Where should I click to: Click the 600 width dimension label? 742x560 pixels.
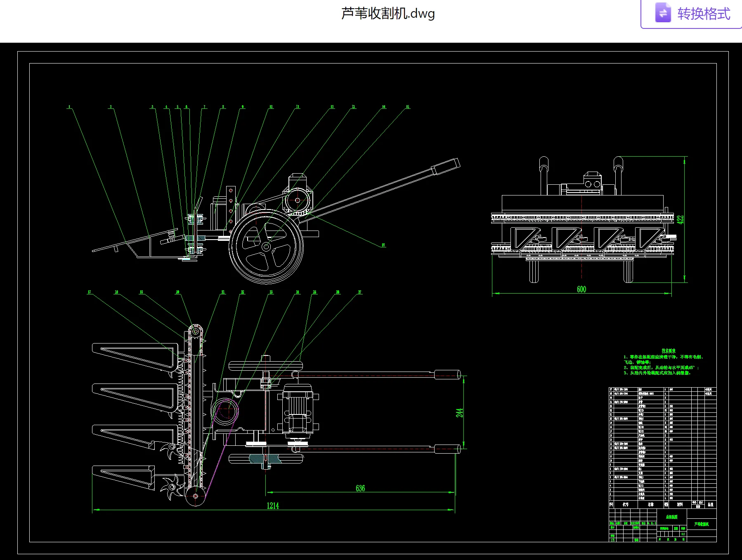pyautogui.click(x=581, y=289)
